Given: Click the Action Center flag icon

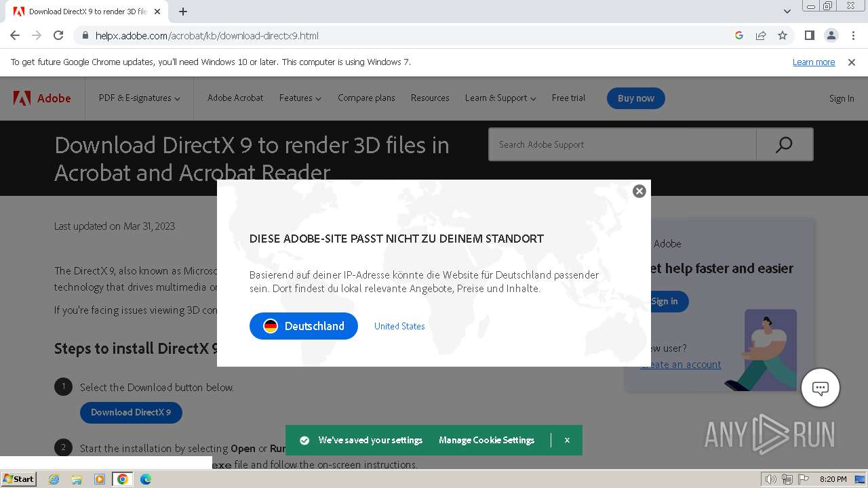Looking at the screenshot, I should point(804,479).
